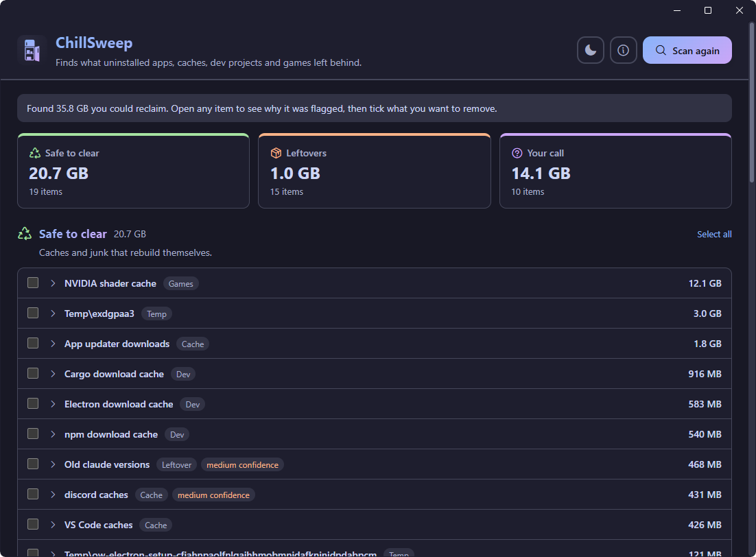The image size is (756, 557).
Task: Click the Temp tag on Temp\exdgpaa3
Action: 156,314
